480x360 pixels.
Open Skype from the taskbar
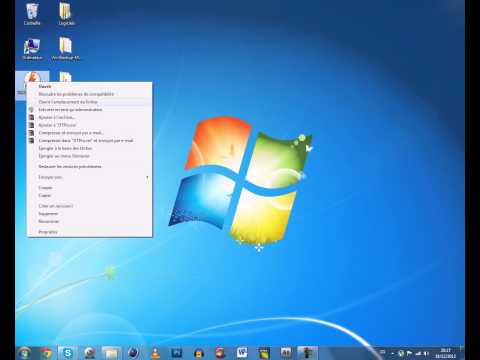coord(68,353)
